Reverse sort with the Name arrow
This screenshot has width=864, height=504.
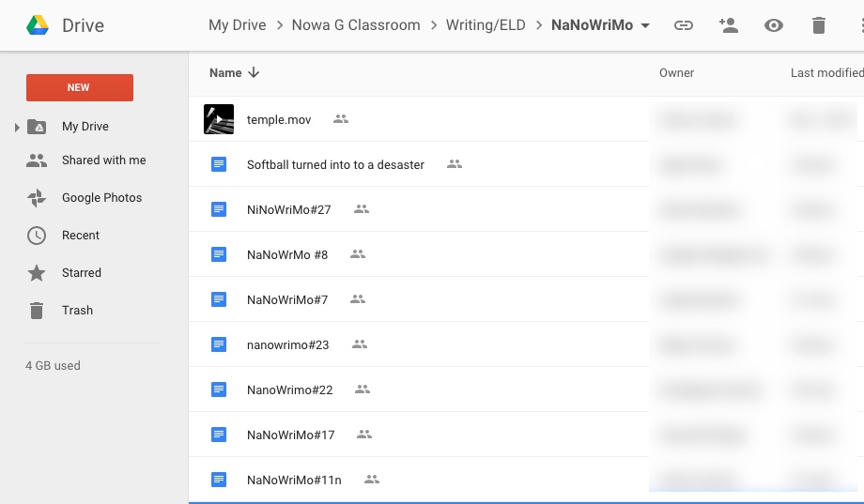pos(254,72)
